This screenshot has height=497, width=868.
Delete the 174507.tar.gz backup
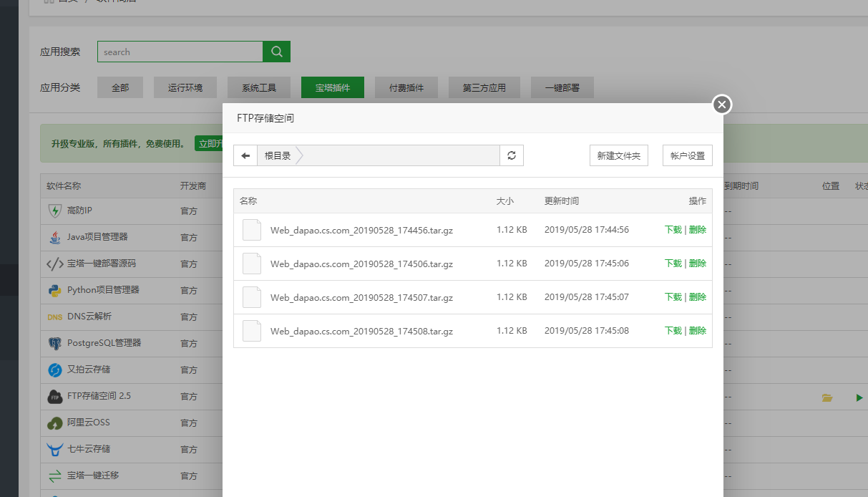click(698, 297)
